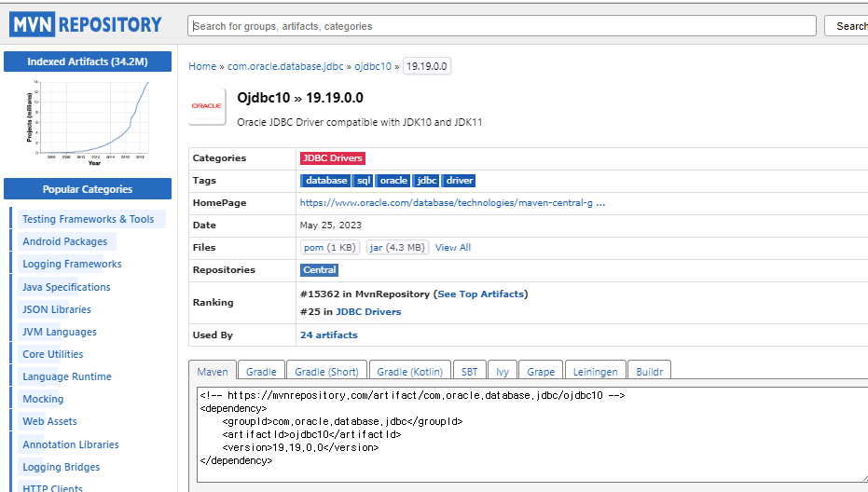Open Annotation Libraries category
Viewport: 868px width, 492px height.
[70, 444]
